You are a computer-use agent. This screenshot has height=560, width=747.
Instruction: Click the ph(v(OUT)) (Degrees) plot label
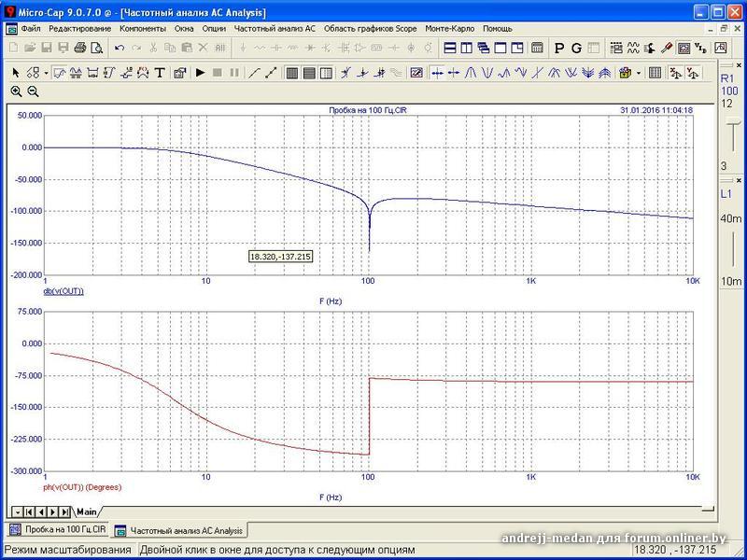coord(82,487)
